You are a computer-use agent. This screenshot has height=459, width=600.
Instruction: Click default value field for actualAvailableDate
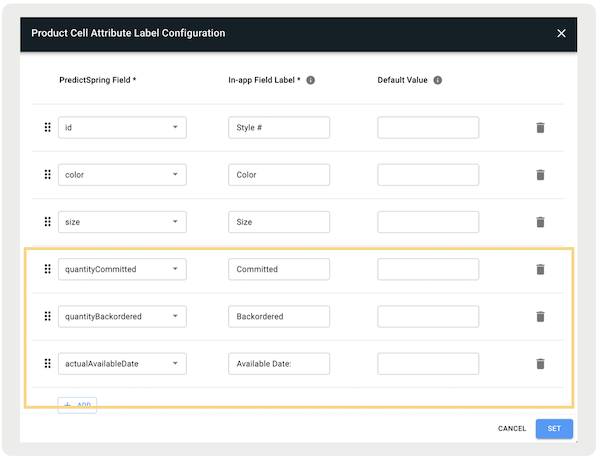coord(428,364)
